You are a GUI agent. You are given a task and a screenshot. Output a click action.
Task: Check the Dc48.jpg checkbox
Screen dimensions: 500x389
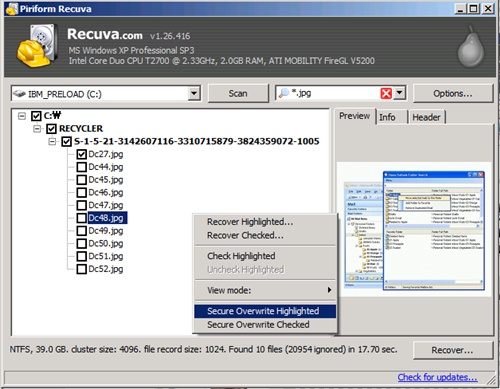point(82,218)
